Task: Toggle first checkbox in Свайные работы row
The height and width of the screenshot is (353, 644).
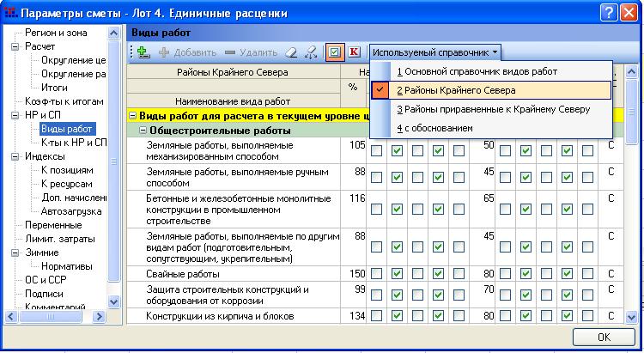Action: coord(376,273)
